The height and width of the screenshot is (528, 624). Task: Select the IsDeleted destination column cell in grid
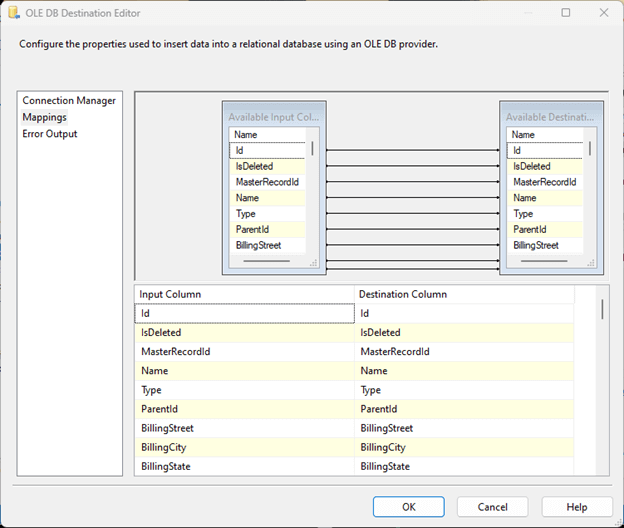[464, 333]
